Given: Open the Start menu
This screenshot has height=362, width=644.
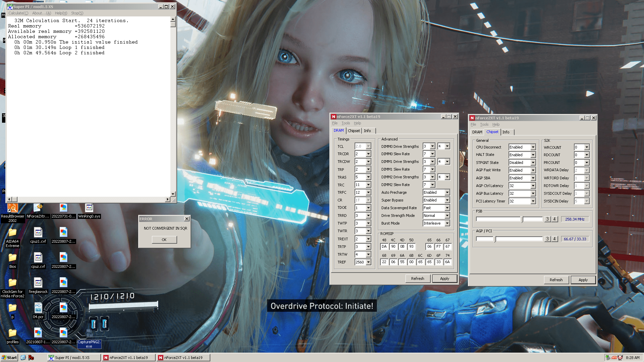Looking at the screenshot, I should coord(9,358).
